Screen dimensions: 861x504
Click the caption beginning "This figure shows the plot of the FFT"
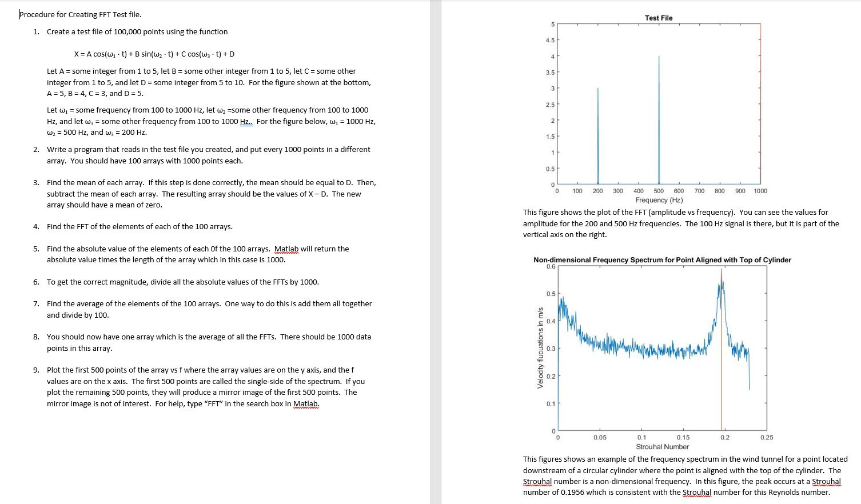tap(681, 223)
